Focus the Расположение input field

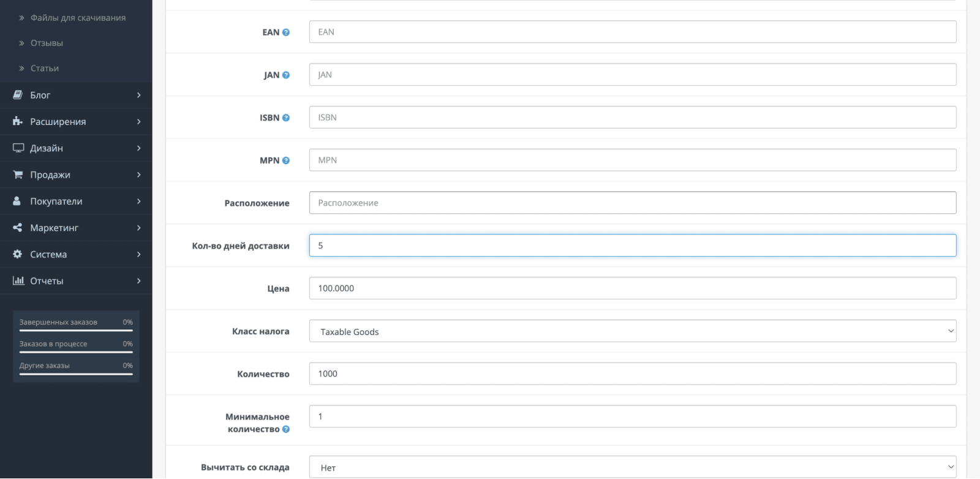tap(633, 203)
